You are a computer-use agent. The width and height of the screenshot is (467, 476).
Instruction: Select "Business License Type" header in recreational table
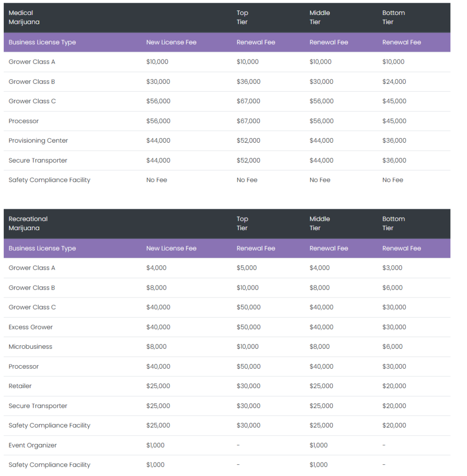coord(42,248)
